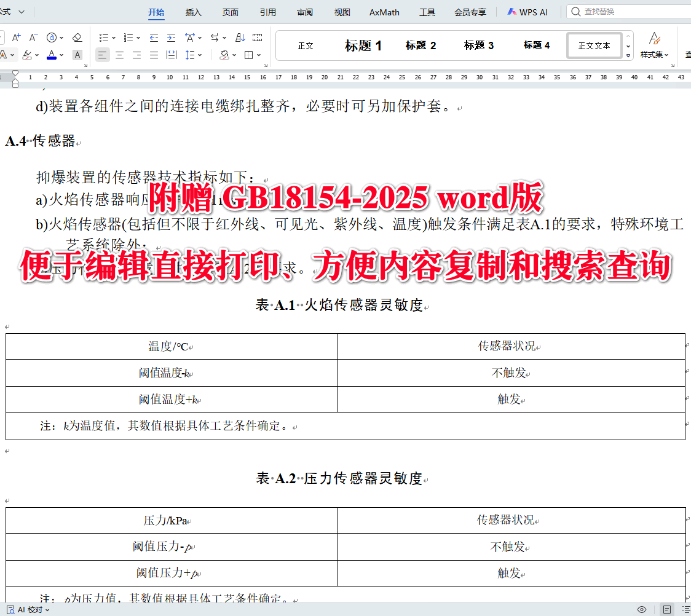Open the 审阅 ribbon tab
This screenshot has width=691, height=616.
(304, 12)
